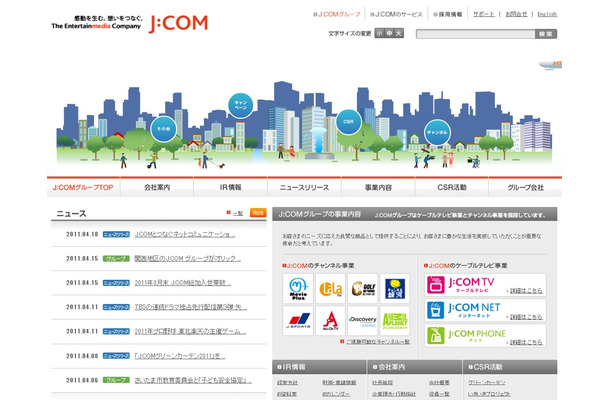Open the IR情報 navigation tab

click(x=230, y=188)
